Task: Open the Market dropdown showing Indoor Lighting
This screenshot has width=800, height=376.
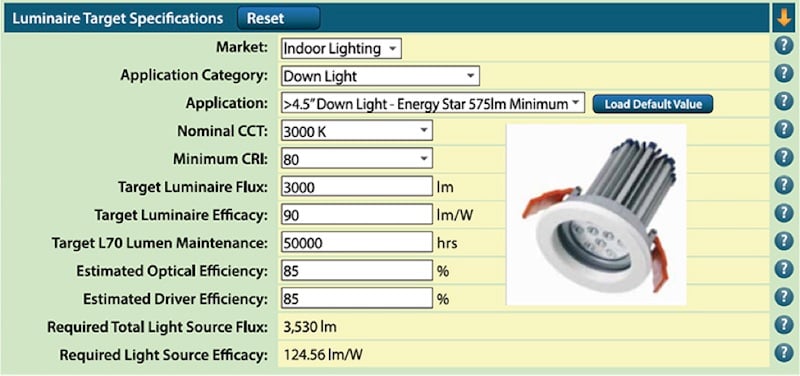Action: tap(341, 49)
